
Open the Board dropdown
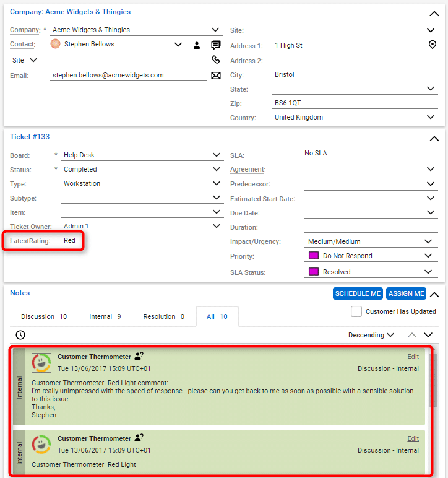click(x=217, y=155)
